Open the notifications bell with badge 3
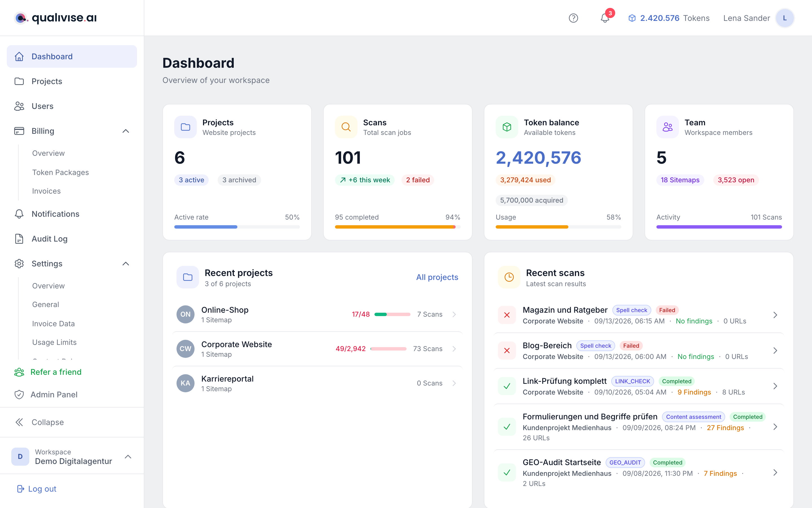This screenshot has height=508, width=812. 605,18
